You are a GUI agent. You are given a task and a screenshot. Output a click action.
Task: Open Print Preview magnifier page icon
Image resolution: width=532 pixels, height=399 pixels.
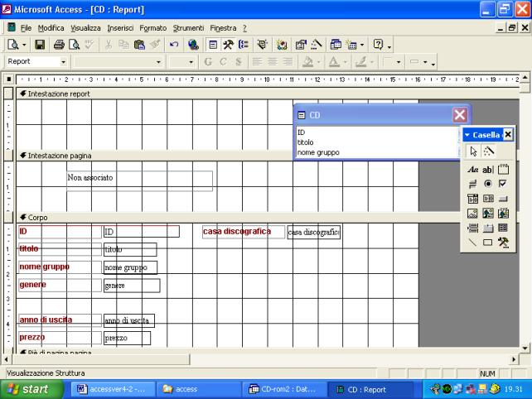[x=74, y=45]
